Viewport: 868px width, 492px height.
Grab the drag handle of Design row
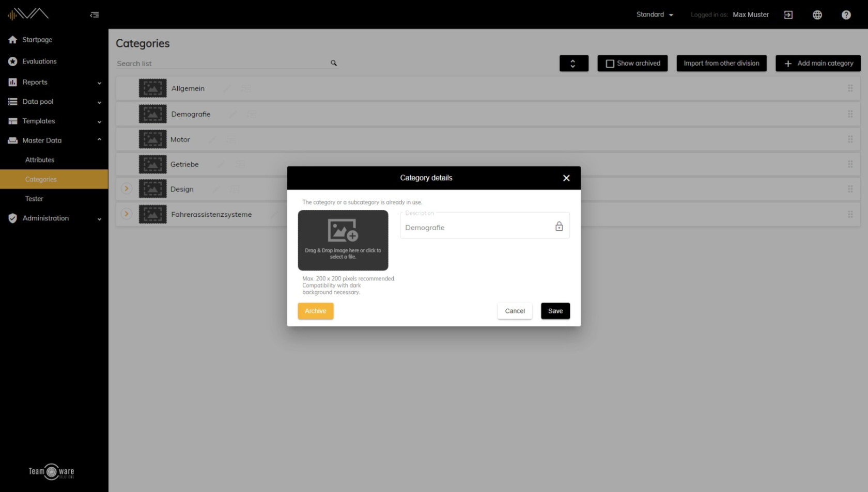tap(850, 189)
